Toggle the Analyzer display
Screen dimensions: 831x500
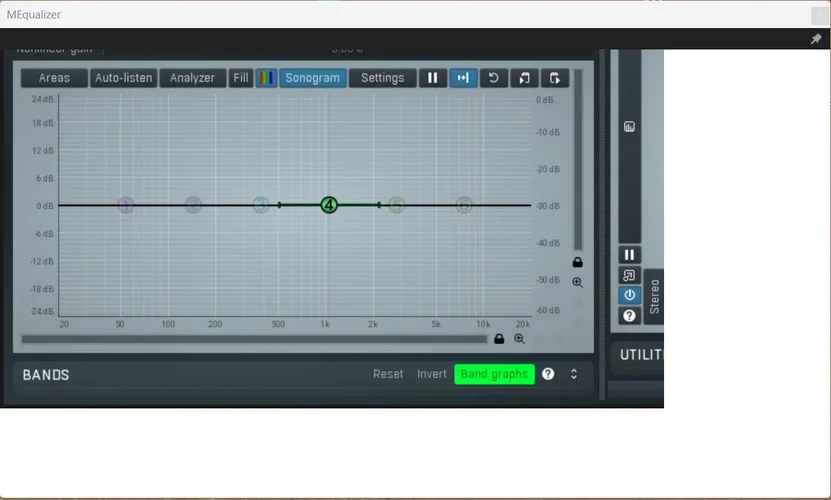tap(192, 78)
